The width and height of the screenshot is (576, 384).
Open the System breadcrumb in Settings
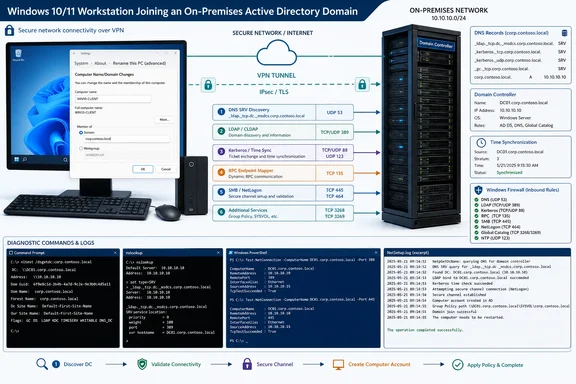tap(81, 63)
